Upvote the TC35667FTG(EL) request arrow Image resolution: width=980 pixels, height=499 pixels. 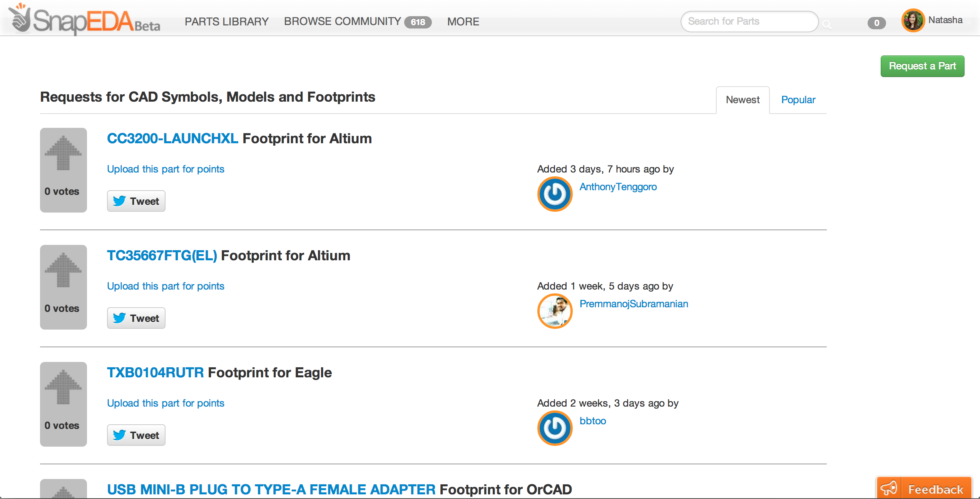63,270
